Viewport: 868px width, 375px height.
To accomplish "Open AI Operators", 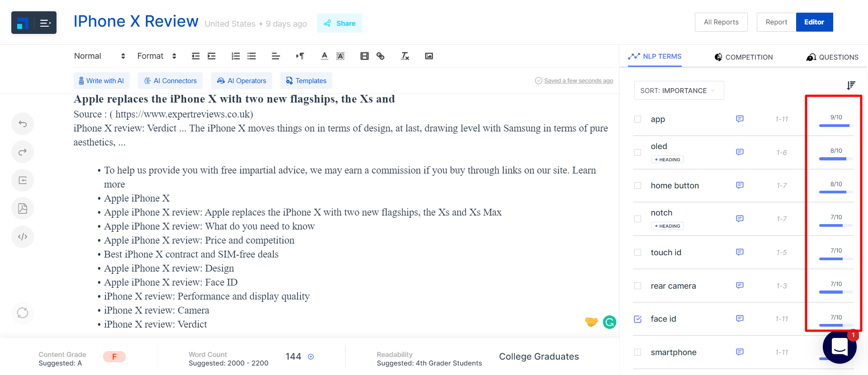I will coord(241,81).
